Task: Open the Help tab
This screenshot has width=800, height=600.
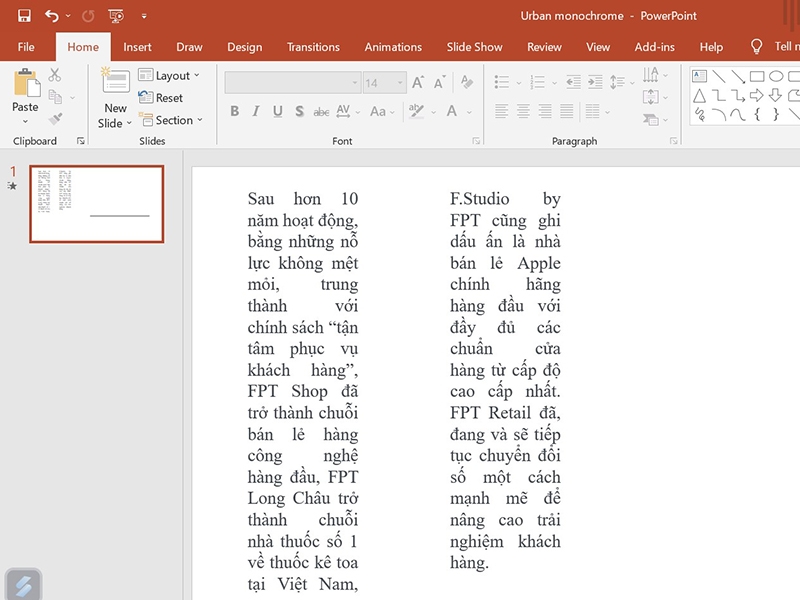Action: click(711, 47)
